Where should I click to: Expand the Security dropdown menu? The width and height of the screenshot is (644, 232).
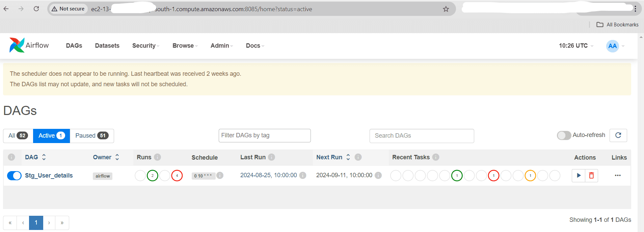tap(145, 46)
